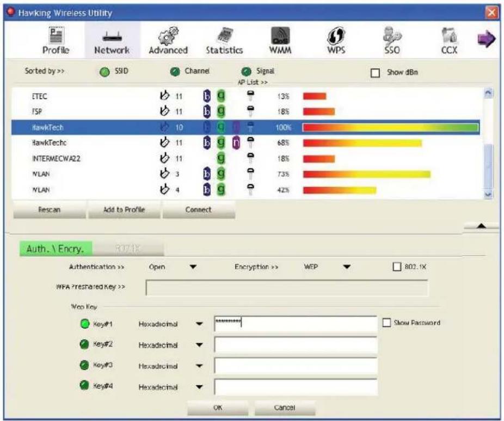Viewport: 504px width, 421px height.
Task: Click WLAN 73% signal bar
Action: point(367,174)
